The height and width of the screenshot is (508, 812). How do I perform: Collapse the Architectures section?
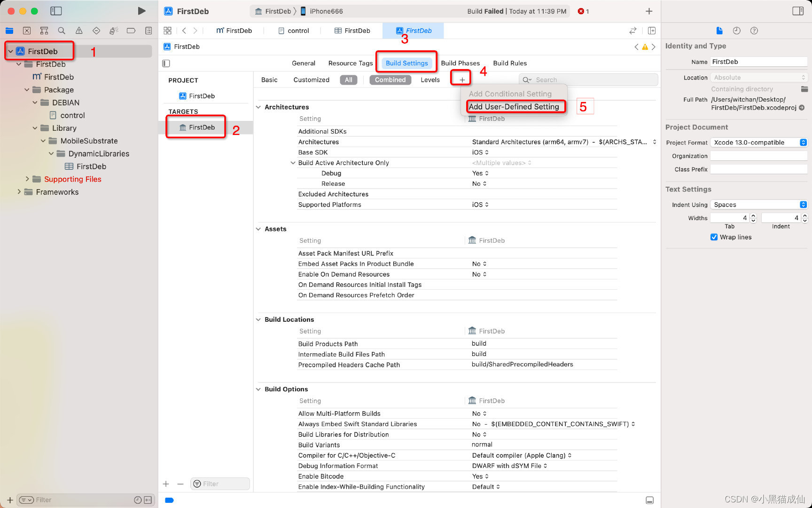point(258,107)
